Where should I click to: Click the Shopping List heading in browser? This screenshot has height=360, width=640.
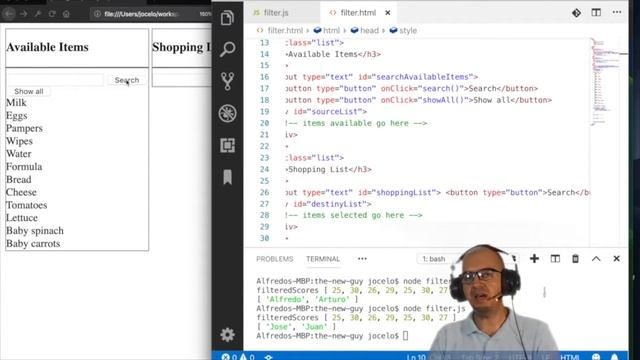coord(182,47)
